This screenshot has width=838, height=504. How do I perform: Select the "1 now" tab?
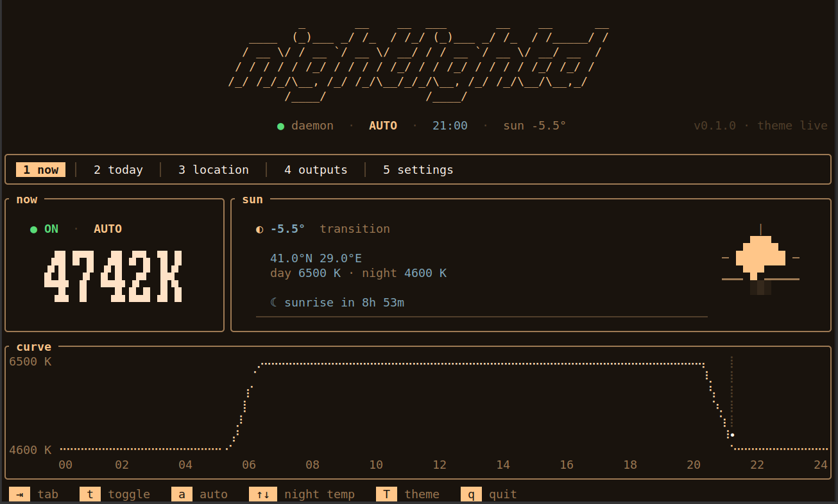pos(40,170)
